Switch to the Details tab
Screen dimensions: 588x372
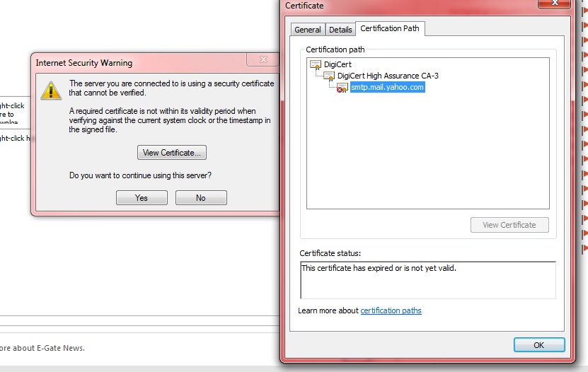[x=340, y=30]
